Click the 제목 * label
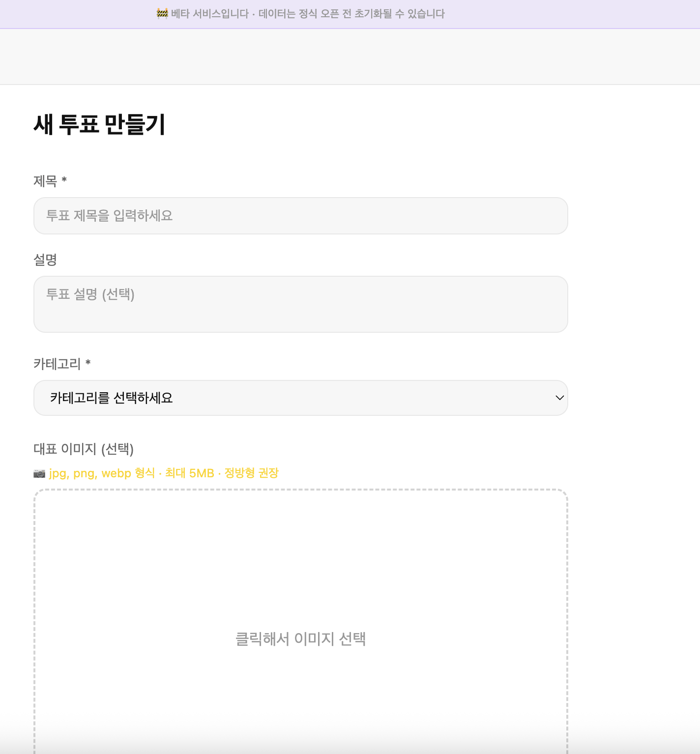The height and width of the screenshot is (754, 700). click(50, 181)
